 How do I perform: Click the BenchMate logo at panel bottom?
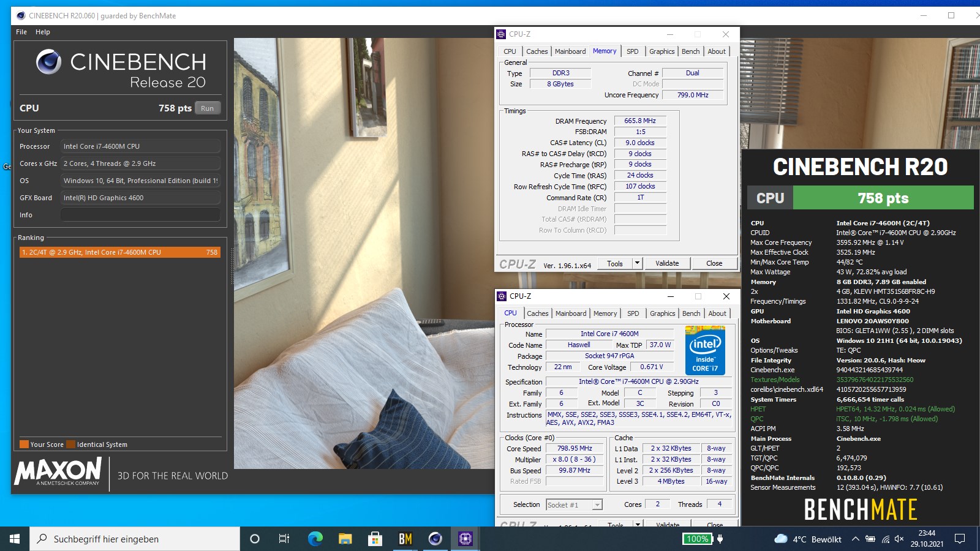861,509
